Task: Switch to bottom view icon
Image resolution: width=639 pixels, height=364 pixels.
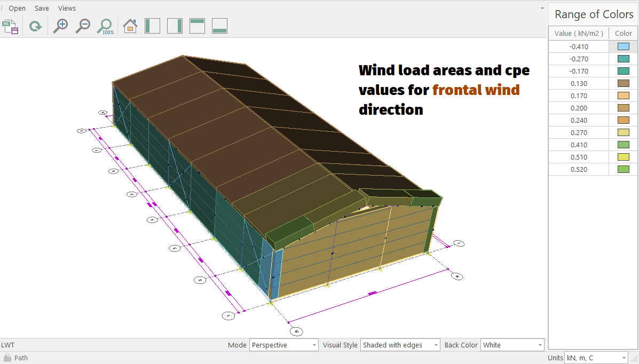Action: (219, 26)
